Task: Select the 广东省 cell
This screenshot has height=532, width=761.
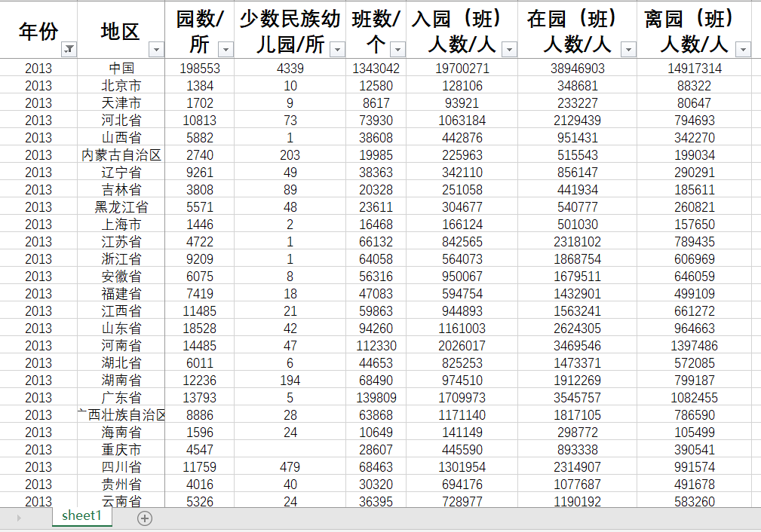Action: click(121, 398)
